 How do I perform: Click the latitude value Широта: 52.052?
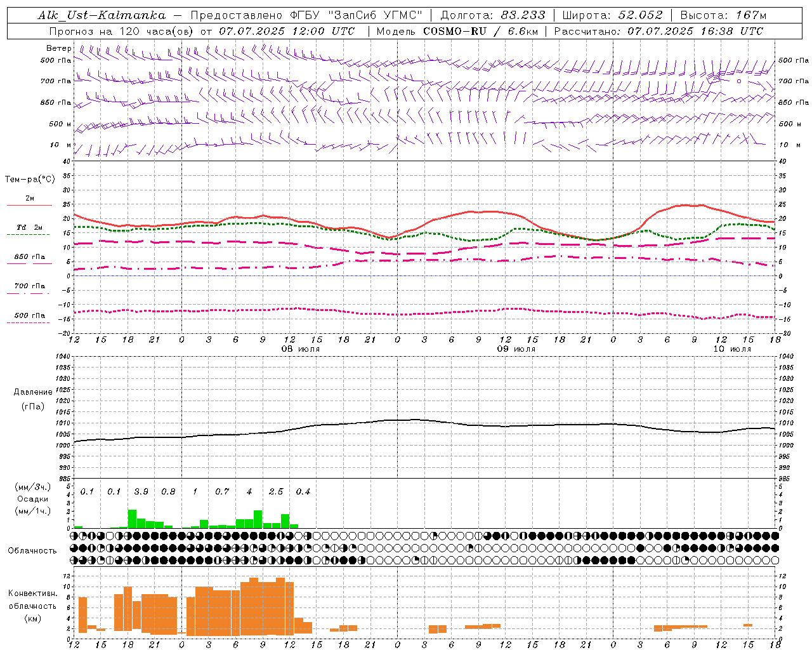612,15
